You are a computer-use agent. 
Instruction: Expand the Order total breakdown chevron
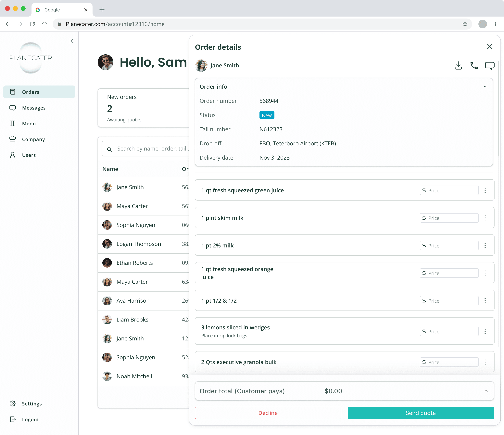486,391
